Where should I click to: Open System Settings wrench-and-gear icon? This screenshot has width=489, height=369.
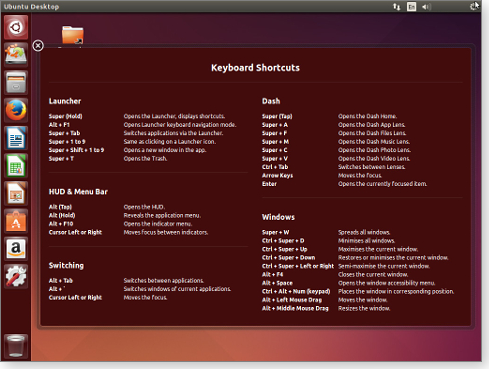tap(16, 276)
